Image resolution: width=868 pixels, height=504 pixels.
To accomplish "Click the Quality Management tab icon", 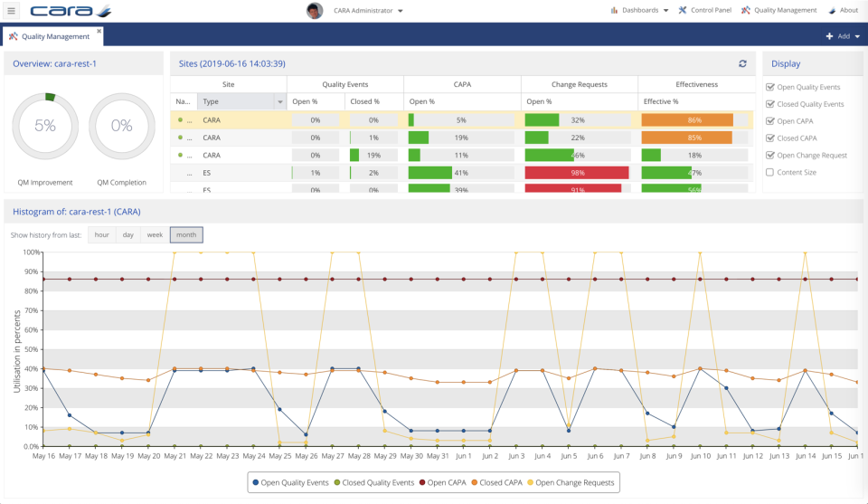I will [x=14, y=36].
